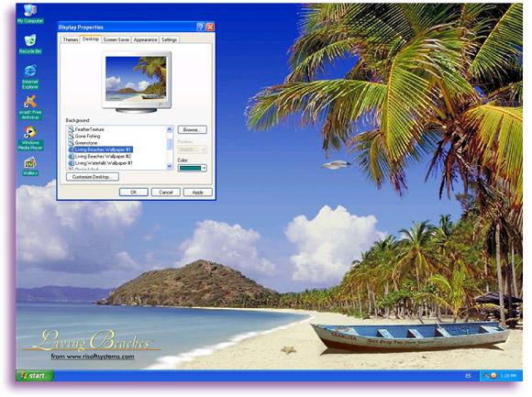The height and width of the screenshot is (397, 532).
Task: Select the Windows Media Player icon
Action: pyautogui.click(x=30, y=138)
